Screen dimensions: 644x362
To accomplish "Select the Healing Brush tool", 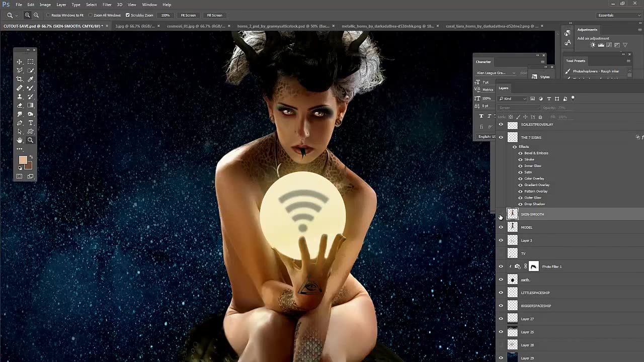I will coord(20,88).
